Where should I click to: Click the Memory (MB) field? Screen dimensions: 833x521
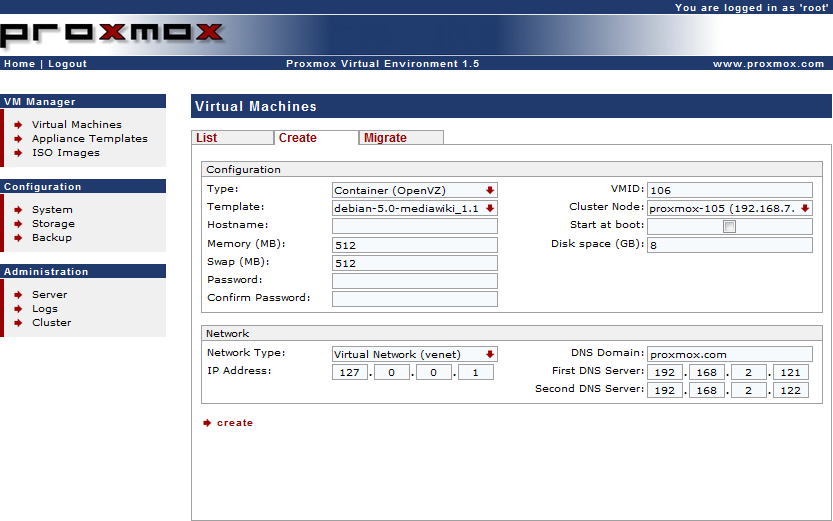pyautogui.click(x=414, y=245)
